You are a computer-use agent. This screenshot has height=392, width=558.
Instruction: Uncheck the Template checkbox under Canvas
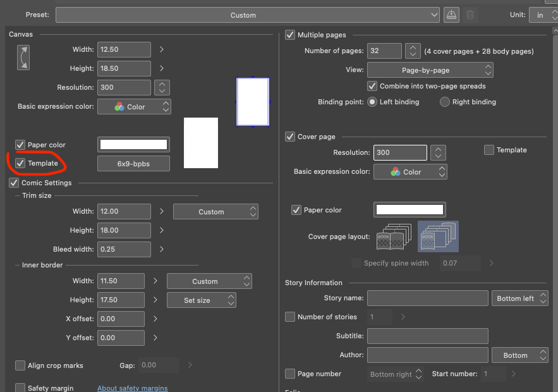(20, 163)
